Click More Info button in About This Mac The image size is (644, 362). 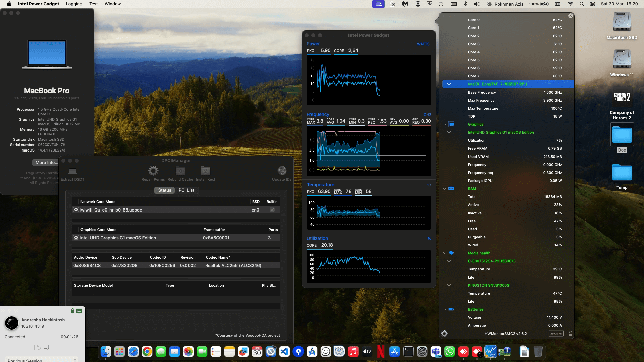click(x=46, y=162)
